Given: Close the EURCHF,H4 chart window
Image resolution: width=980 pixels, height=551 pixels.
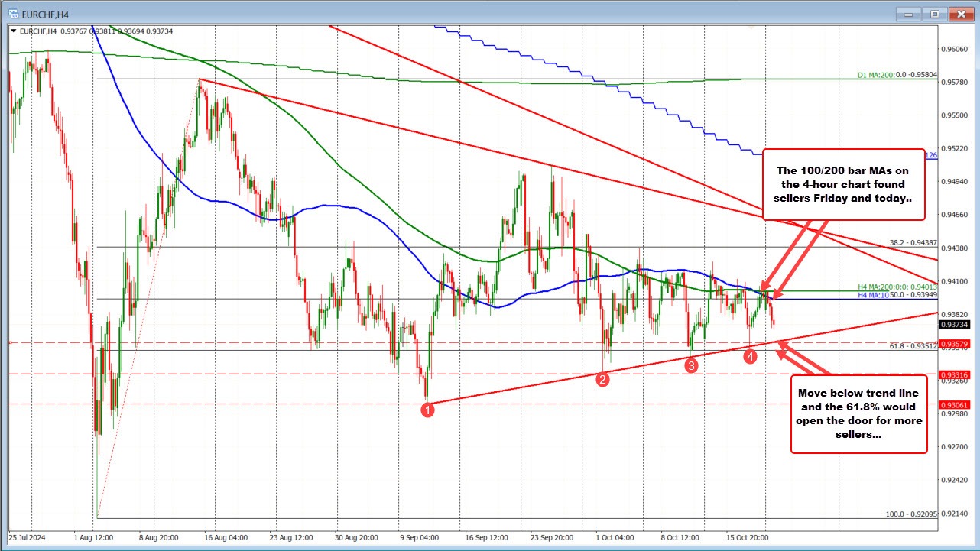Looking at the screenshot, I should pyautogui.click(x=957, y=13).
